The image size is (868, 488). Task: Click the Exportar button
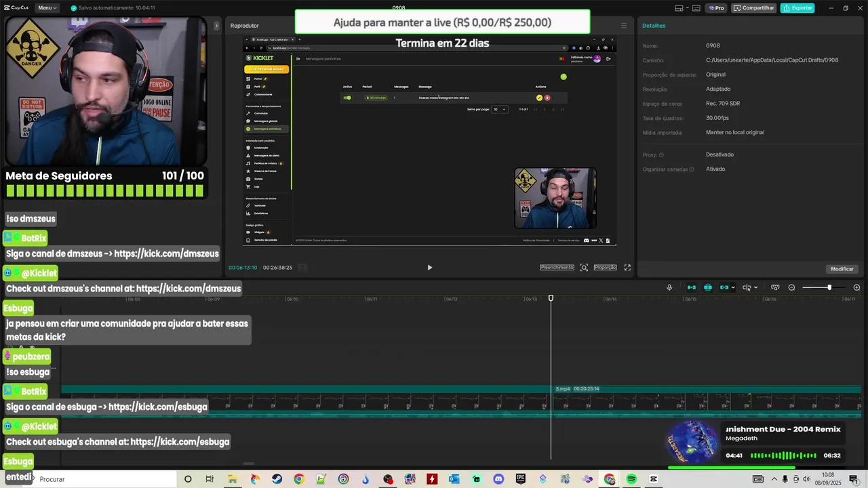(x=797, y=8)
